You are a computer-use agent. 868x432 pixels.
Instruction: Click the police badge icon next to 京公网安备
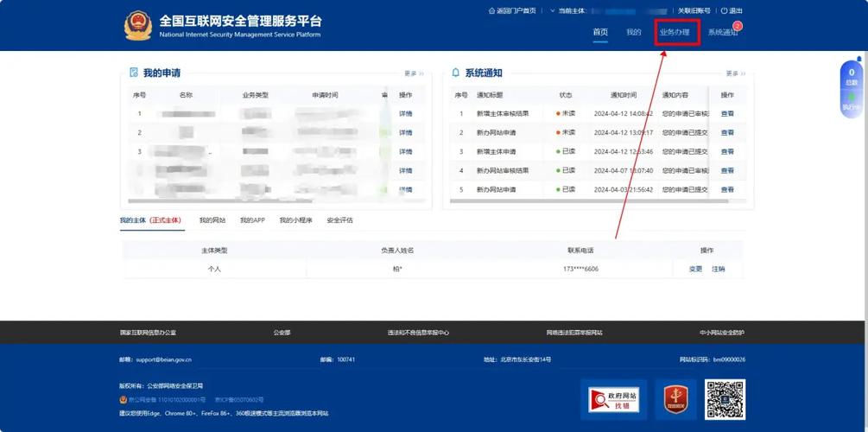(123, 399)
